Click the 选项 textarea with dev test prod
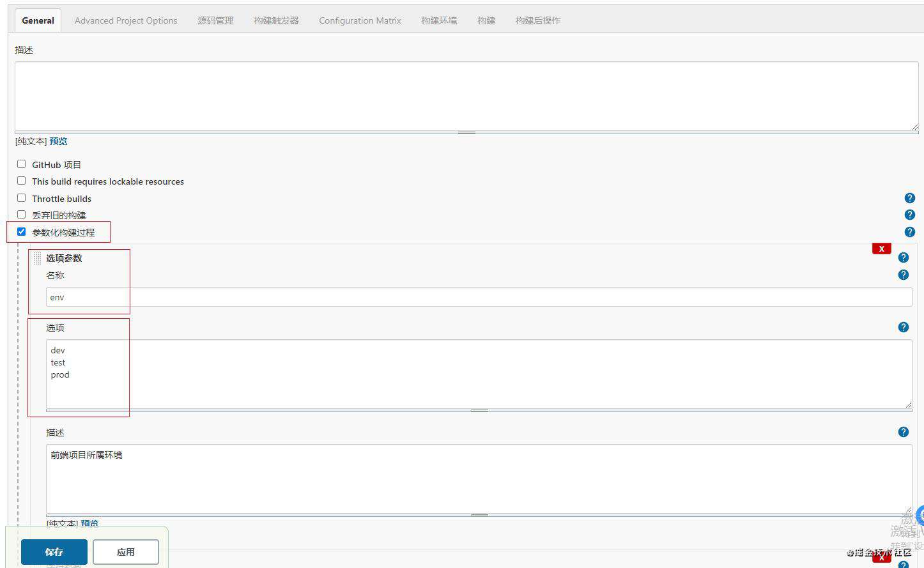The image size is (924, 568). (x=479, y=374)
